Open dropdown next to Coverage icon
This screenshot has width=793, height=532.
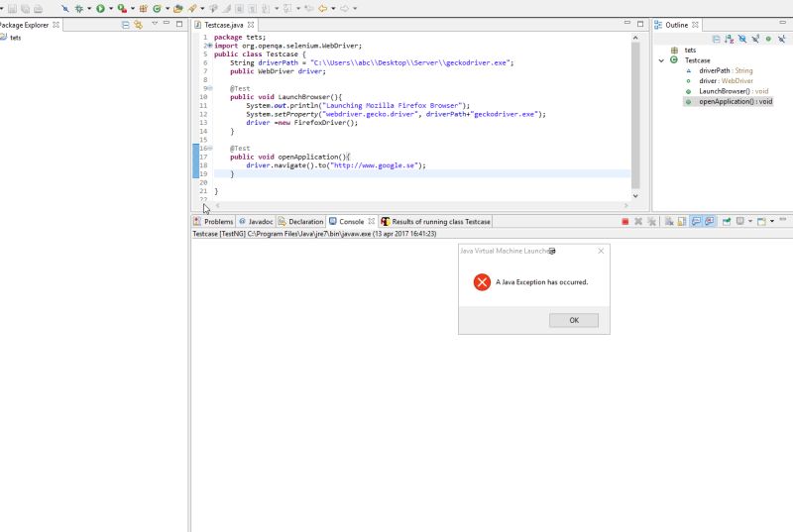133,9
